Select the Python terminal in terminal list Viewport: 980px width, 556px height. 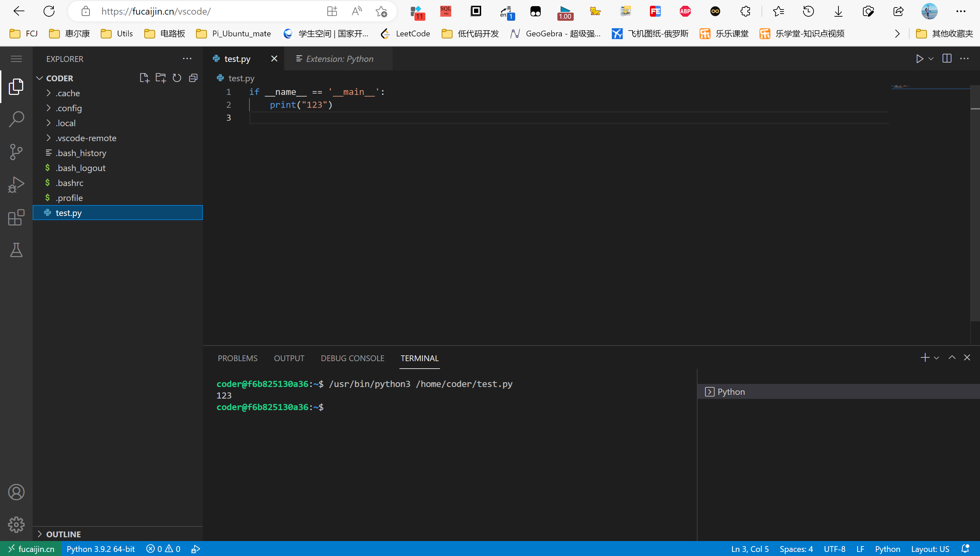[x=839, y=391]
